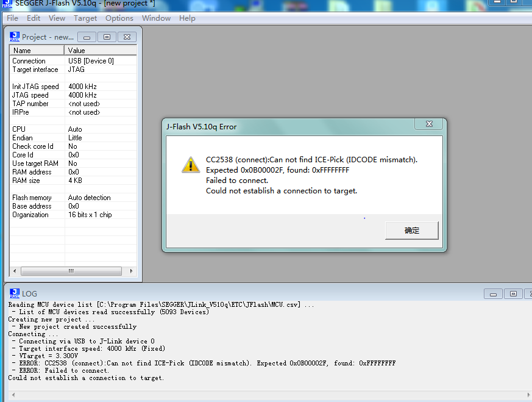
Task: Open the View menu
Action: (57, 18)
